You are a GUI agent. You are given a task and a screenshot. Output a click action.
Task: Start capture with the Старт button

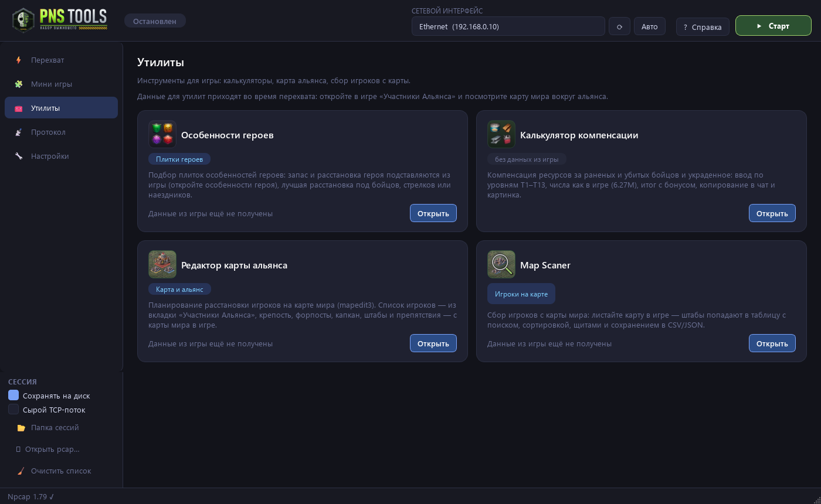pyautogui.click(x=773, y=26)
